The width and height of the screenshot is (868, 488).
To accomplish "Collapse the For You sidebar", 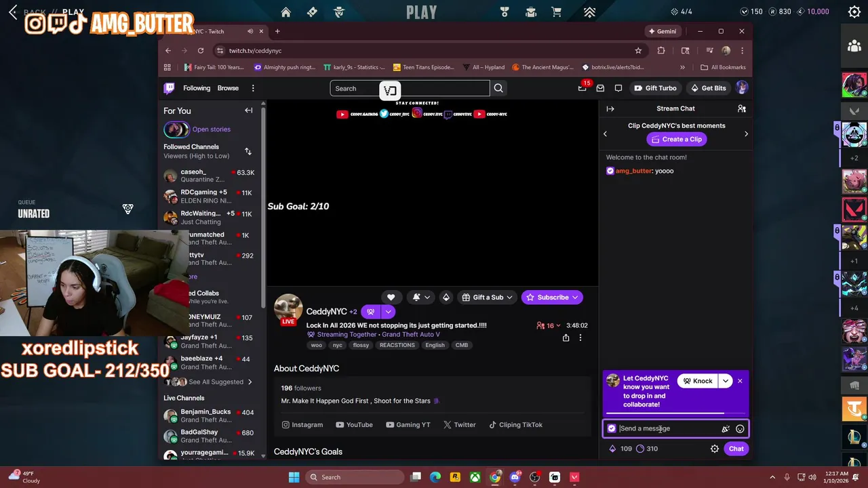I will click(x=249, y=110).
